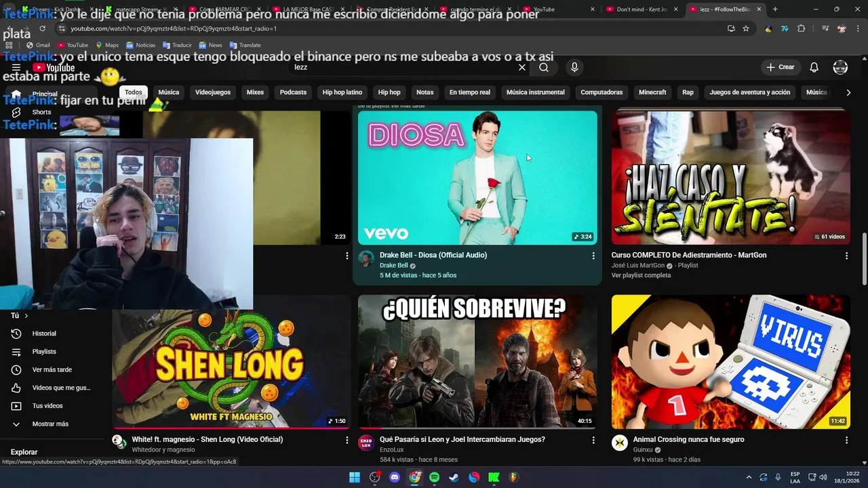Click Ver playlist completa link
This screenshot has width=868, height=488.
coord(641,275)
